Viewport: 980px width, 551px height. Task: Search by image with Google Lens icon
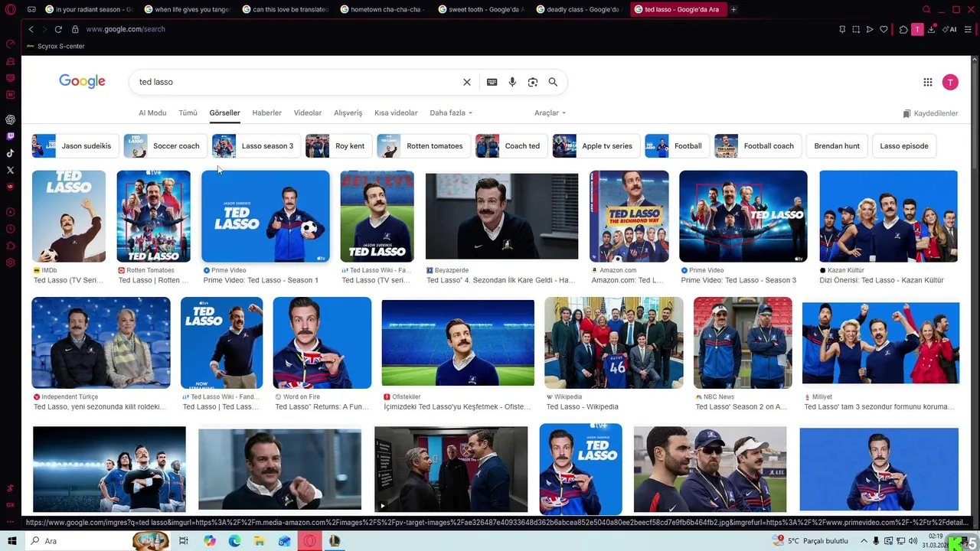pyautogui.click(x=533, y=82)
